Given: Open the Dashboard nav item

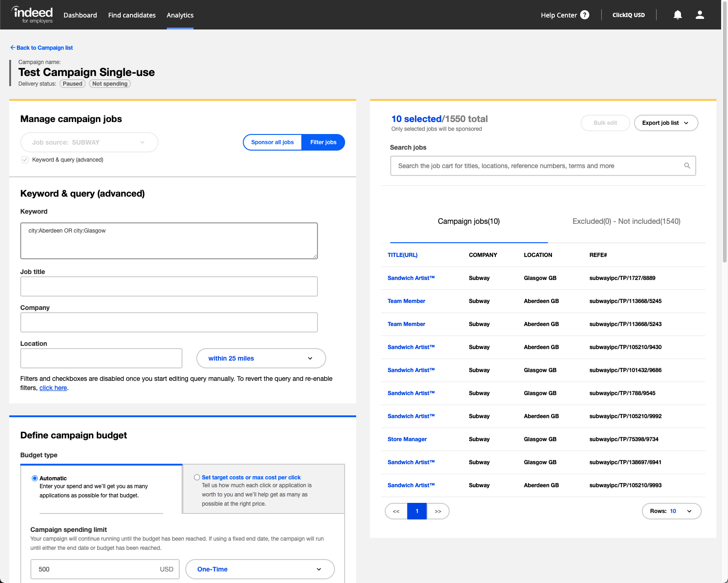Looking at the screenshot, I should [80, 15].
